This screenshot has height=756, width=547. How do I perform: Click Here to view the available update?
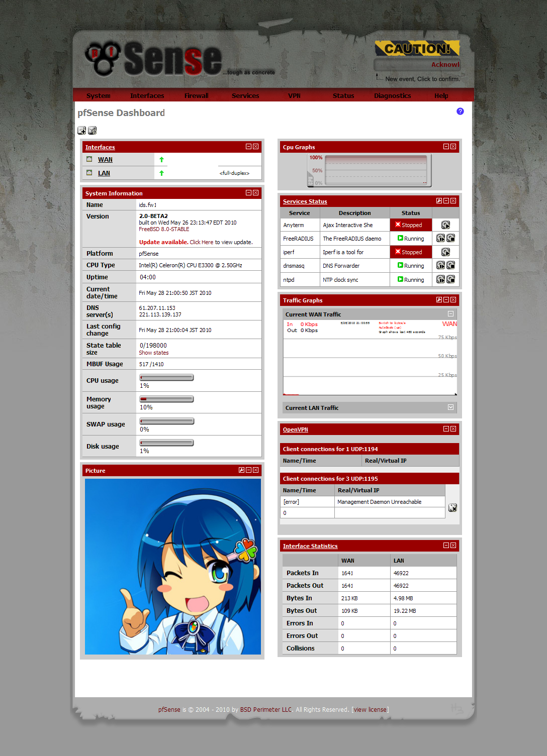pyautogui.click(x=202, y=242)
